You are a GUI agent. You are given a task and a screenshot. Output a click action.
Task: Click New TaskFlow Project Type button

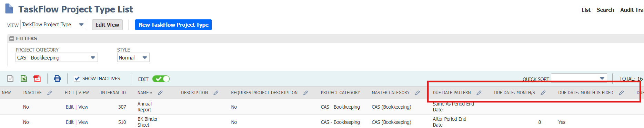click(173, 25)
